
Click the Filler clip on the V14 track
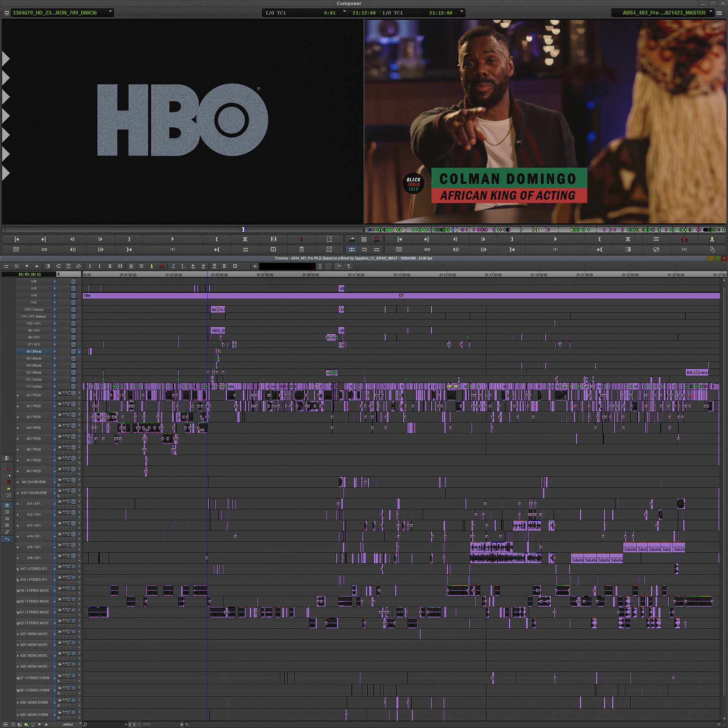(x=401, y=295)
